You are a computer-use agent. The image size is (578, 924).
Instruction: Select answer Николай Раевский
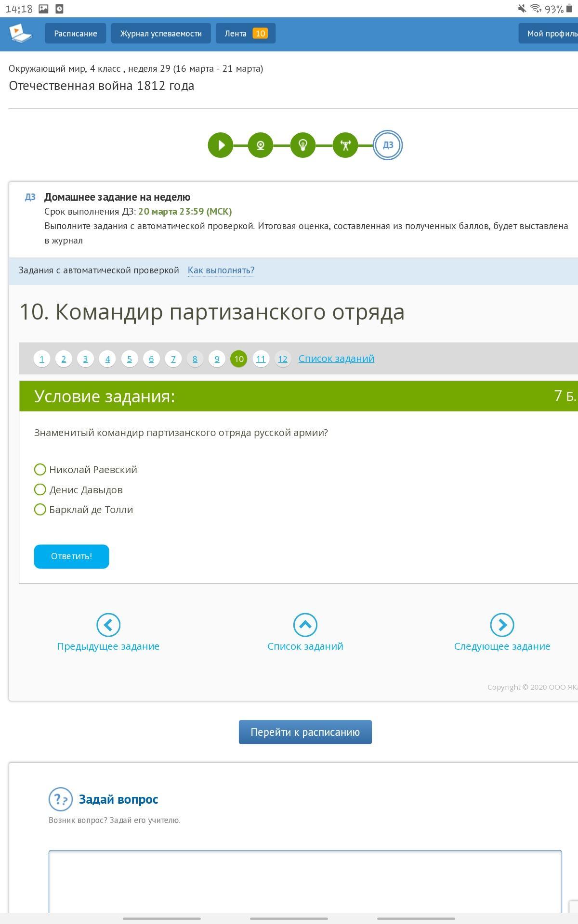coord(40,469)
